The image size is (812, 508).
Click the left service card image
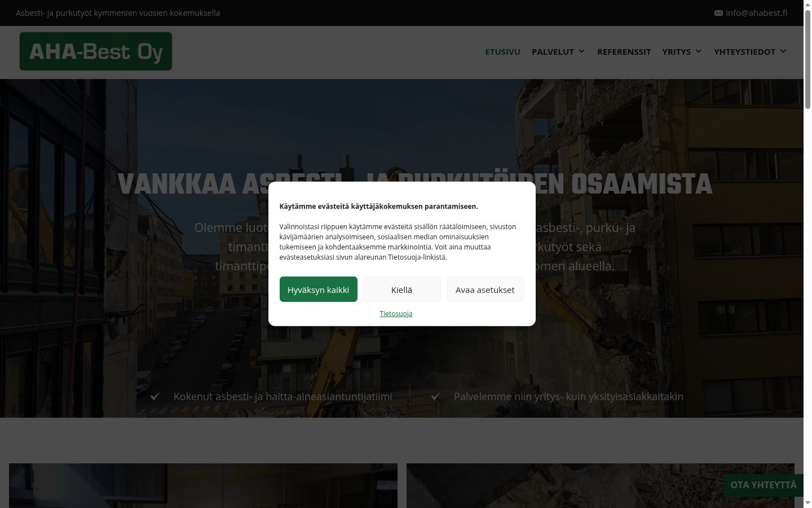click(203, 485)
